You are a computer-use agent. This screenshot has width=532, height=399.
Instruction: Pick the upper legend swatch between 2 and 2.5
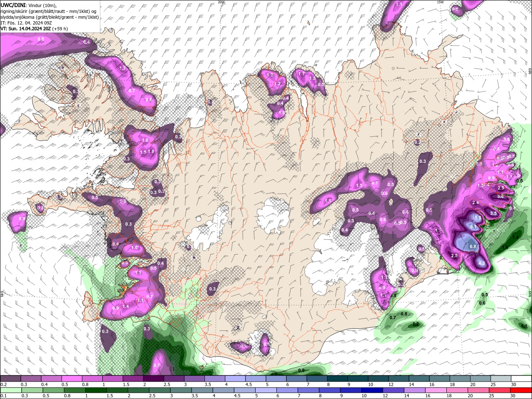(153, 378)
